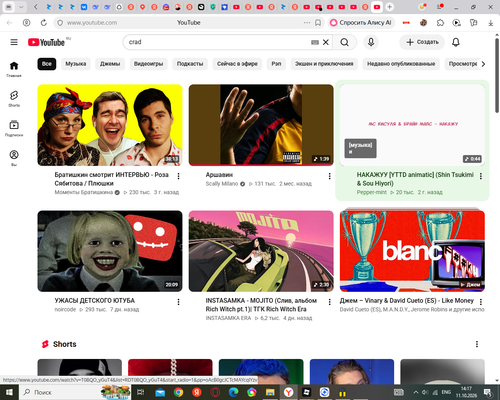Open options menu for Аршавин video

point(329,176)
